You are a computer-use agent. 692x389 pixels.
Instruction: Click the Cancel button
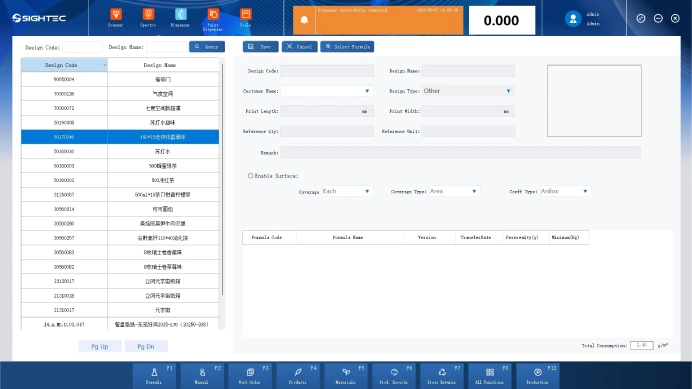pyautogui.click(x=300, y=46)
